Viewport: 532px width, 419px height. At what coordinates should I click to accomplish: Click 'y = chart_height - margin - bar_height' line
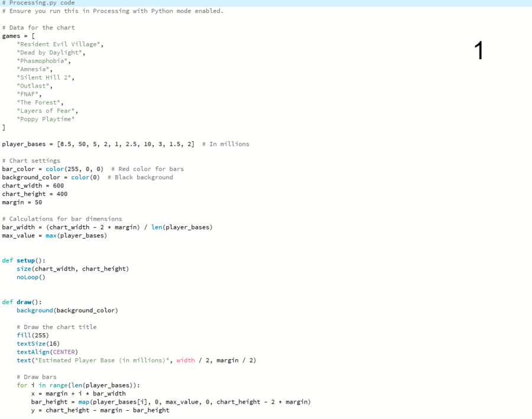(100, 411)
